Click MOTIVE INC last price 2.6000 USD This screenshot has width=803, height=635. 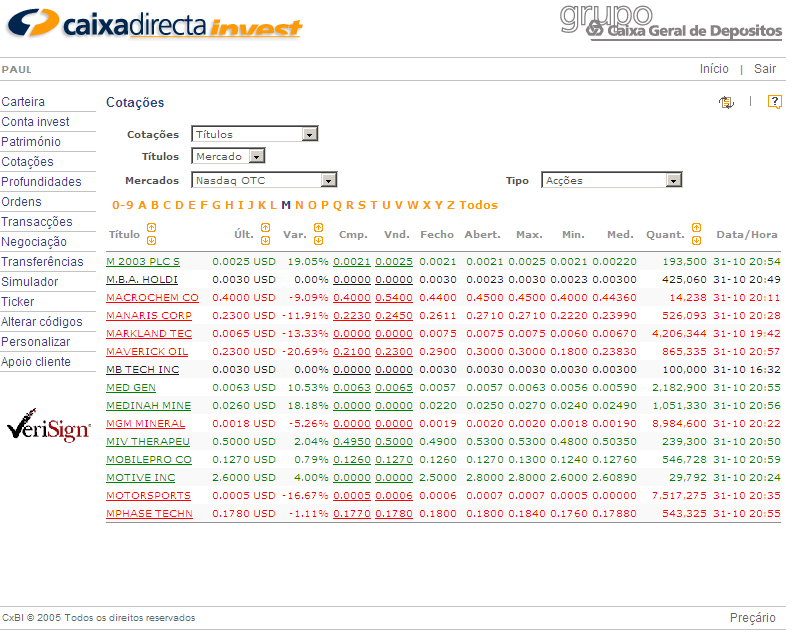244,478
